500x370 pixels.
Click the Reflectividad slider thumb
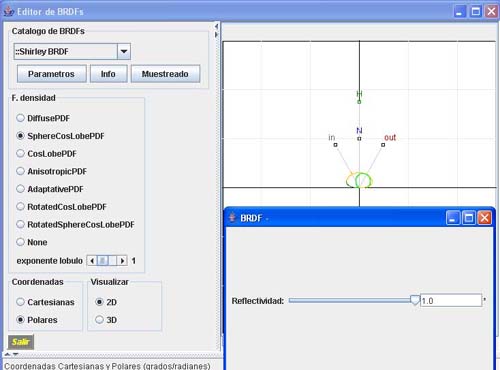415,300
